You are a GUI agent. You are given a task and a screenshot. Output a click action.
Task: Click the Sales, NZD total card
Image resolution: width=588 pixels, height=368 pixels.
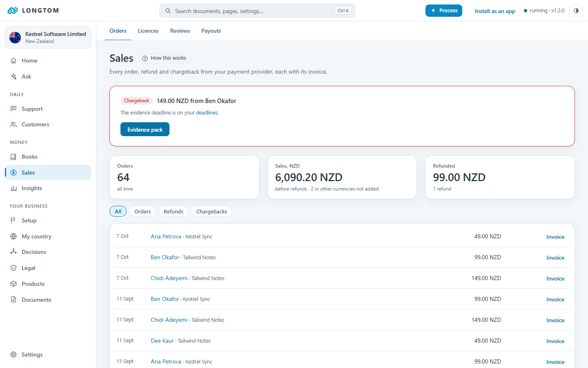[x=342, y=177]
